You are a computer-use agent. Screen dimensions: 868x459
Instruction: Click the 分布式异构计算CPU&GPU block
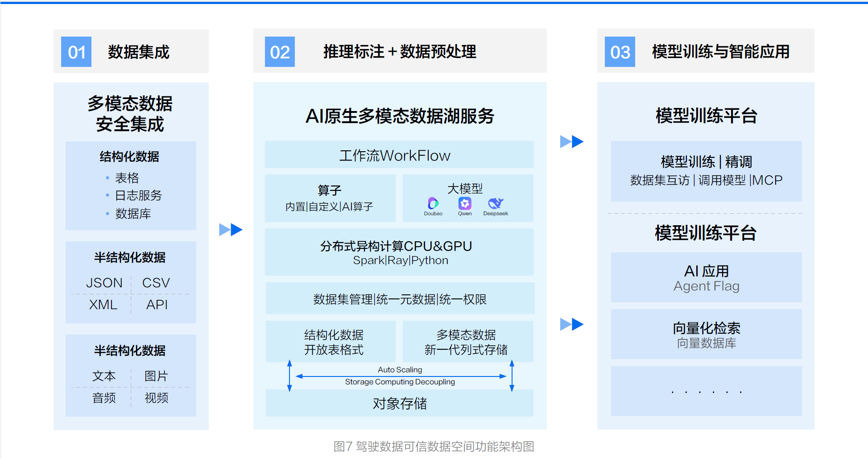point(399,252)
